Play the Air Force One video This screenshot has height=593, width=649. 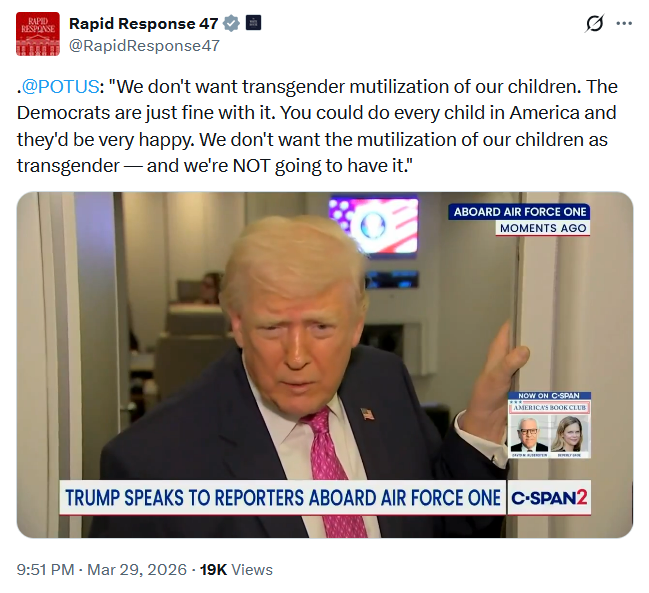click(x=324, y=365)
